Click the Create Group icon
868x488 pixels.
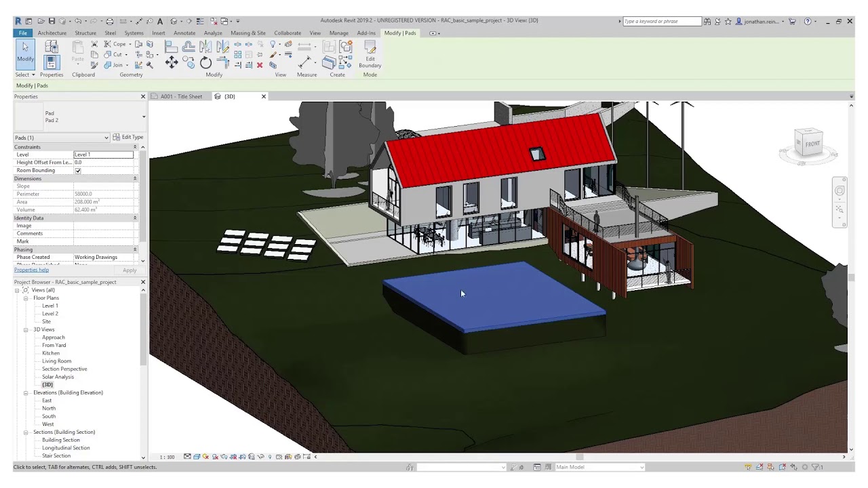(x=346, y=46)
